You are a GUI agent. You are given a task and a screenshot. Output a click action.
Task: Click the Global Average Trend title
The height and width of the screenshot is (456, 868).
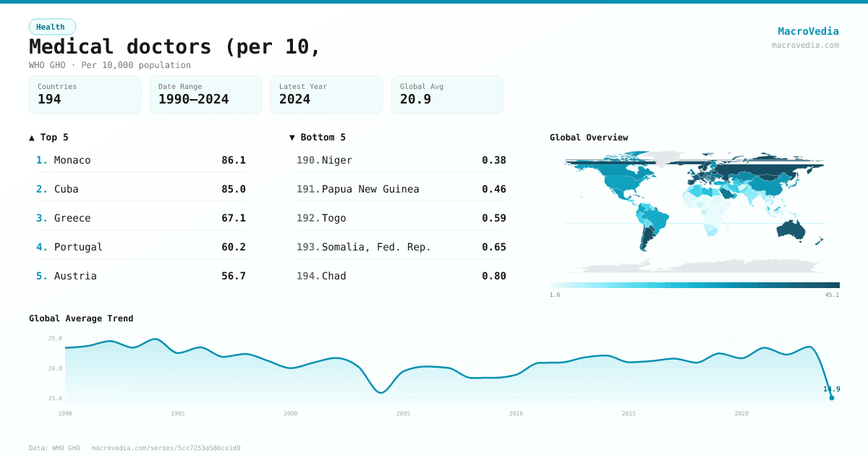[x=81, y=318]
